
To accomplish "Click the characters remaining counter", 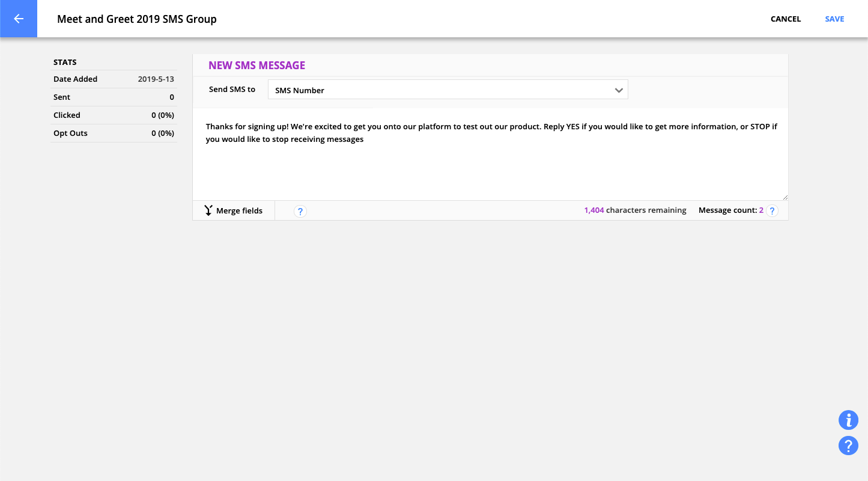I will point(635,210).
